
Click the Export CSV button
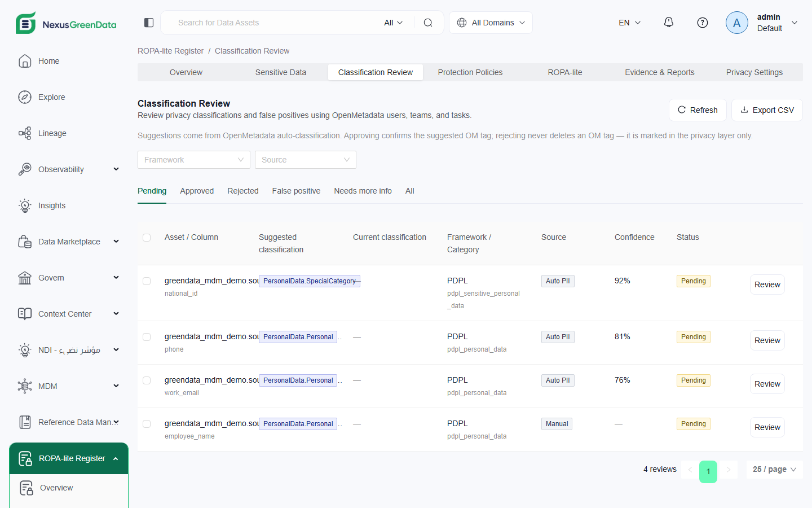click(x=767, y=110)
